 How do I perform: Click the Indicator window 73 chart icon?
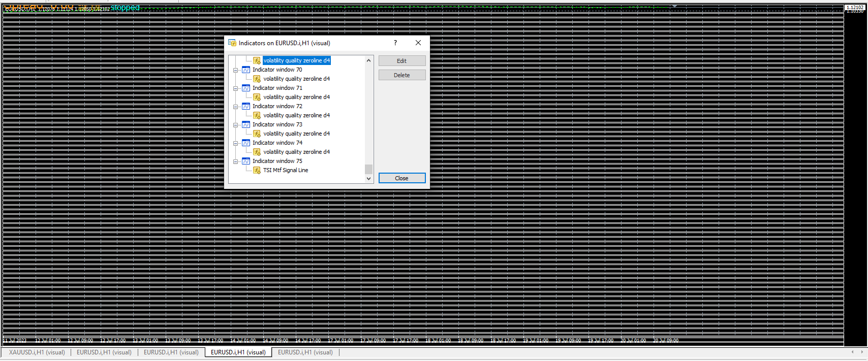click(246, 125)
